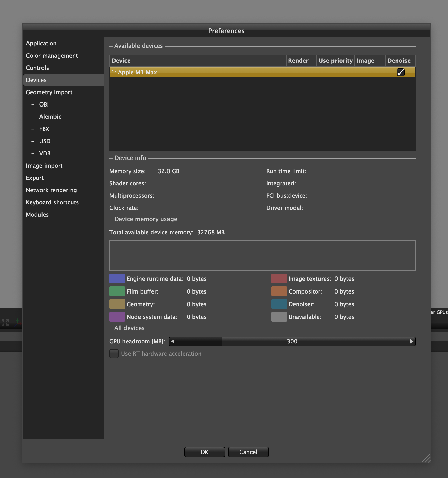448x478 pixels.
Task: Open the Application preferences section
Action: (41, 43)
